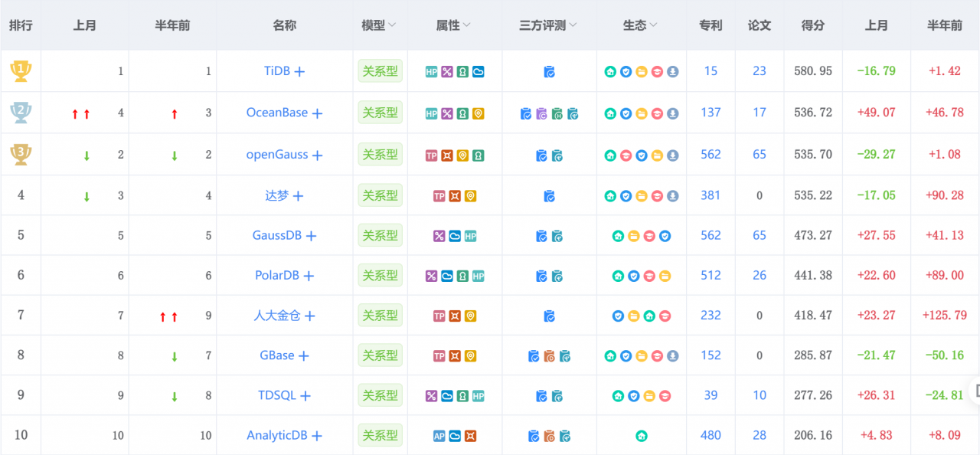This screenshot has height=455, width=980.
Task: Open the 模型 column filter dropdown
Action: click(392, 25)
